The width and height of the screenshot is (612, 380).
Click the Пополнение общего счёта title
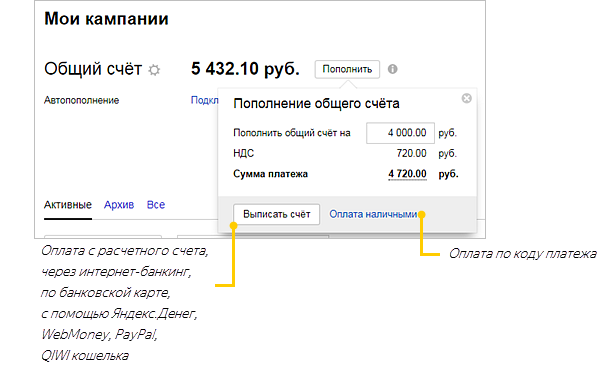(x=316, y=104)
